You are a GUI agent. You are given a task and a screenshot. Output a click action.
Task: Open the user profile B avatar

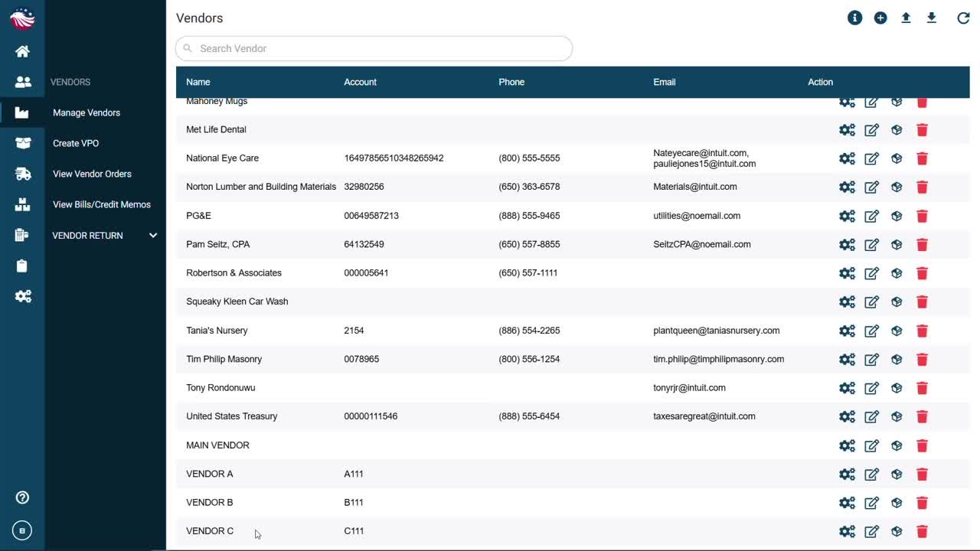[x=22, y=530]
